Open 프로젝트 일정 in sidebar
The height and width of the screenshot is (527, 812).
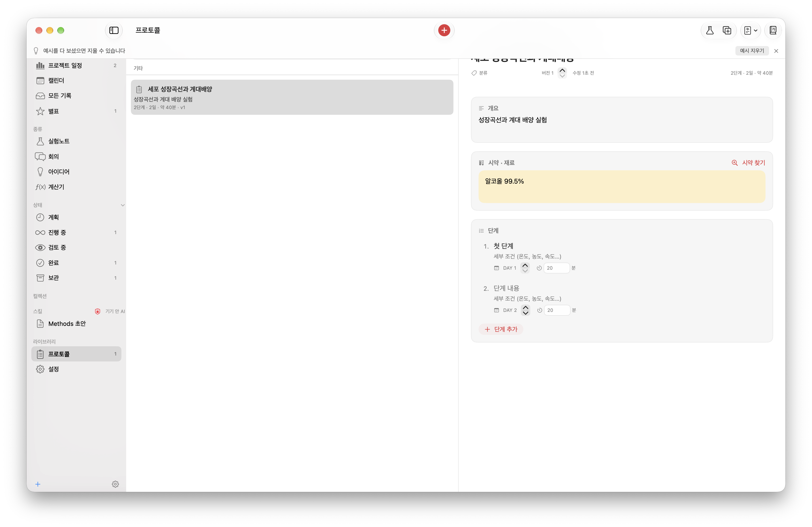(76, 65)
